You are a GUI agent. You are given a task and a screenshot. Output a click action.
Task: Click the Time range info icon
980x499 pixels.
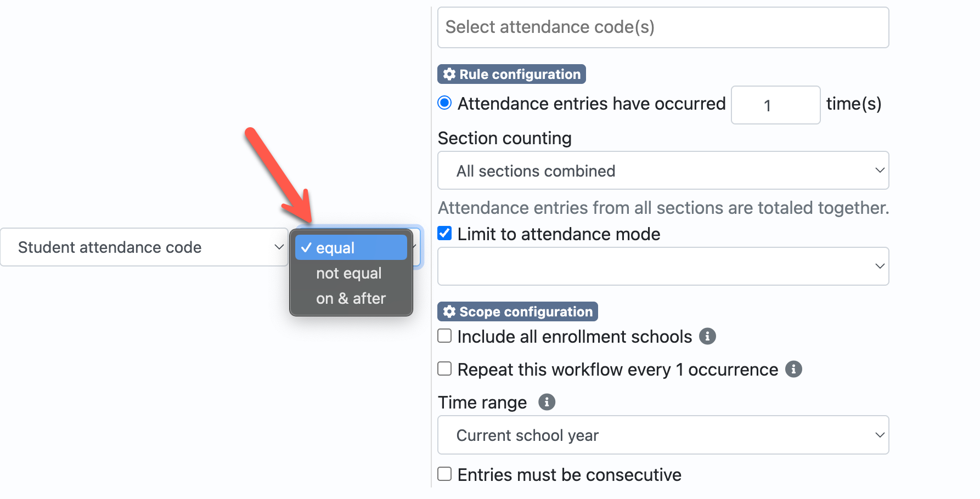pos(547,402)
